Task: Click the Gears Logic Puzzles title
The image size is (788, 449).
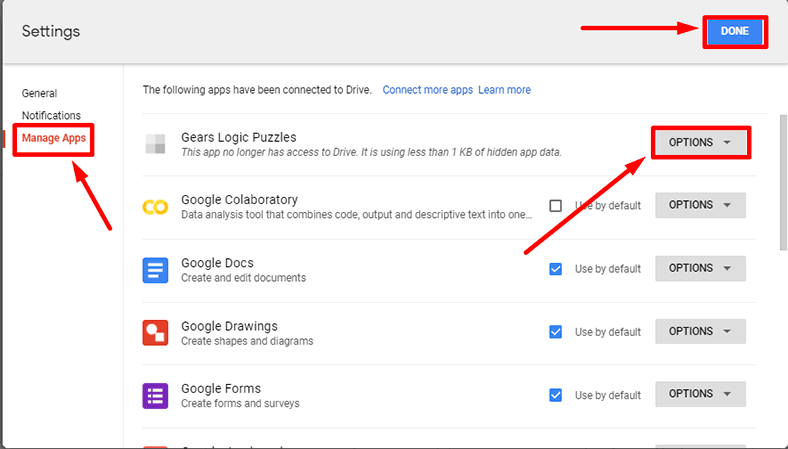Action: [239, 137]
